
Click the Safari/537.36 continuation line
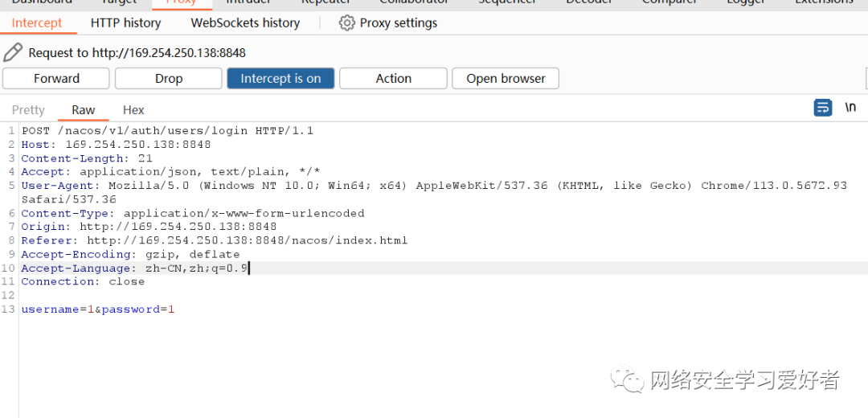pos(68,200)
